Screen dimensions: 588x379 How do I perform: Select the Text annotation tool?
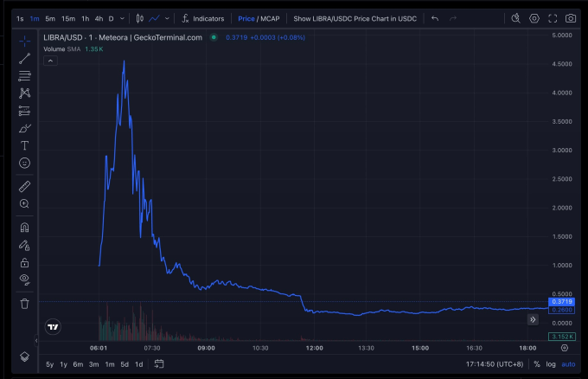click(25, 145)
